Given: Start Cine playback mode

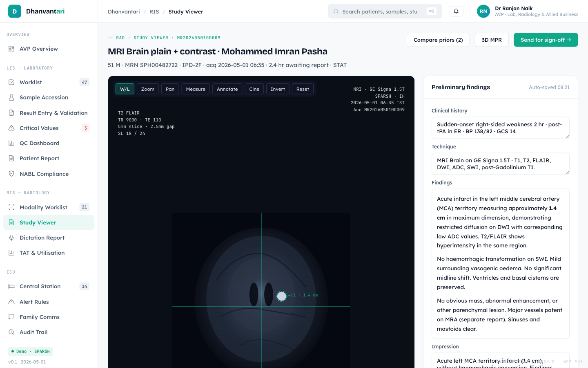Looking at the screenshot, I should tap(254, 89).
